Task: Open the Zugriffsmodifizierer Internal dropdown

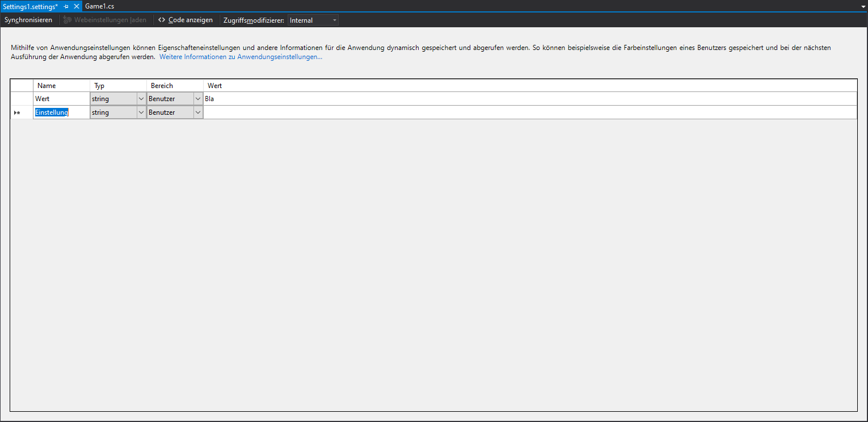Action: (x=334, y=20)
